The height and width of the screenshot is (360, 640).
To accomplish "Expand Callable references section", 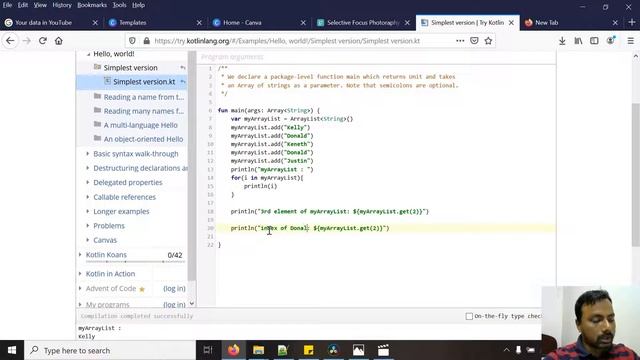I will click(88, 197).
